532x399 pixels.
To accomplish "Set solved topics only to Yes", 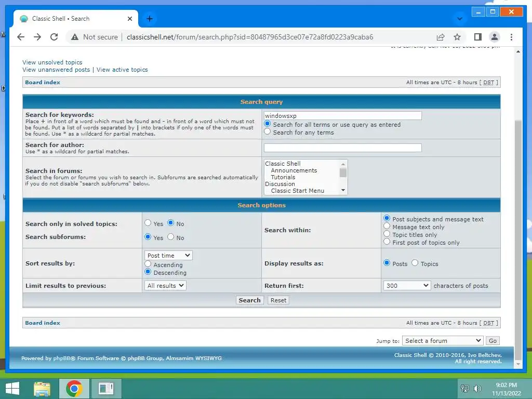I will (148, 222).
